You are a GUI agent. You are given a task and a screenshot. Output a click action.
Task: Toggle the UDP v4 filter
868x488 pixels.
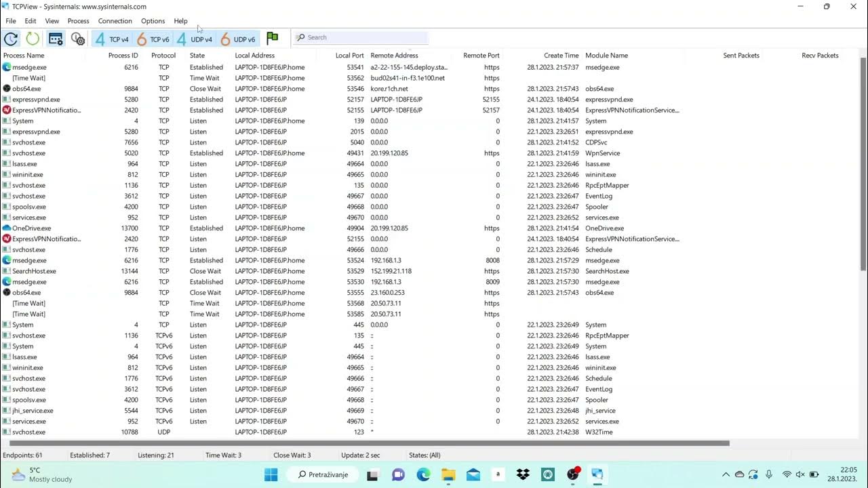coord(195,39)
